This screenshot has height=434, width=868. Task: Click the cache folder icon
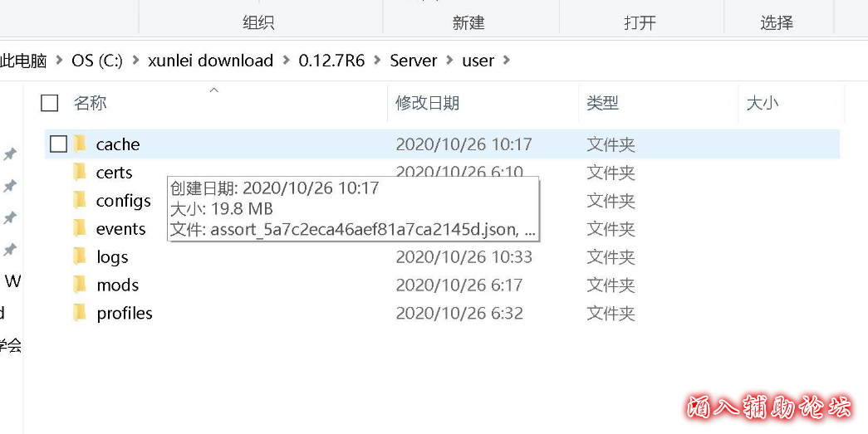(80, 144)
